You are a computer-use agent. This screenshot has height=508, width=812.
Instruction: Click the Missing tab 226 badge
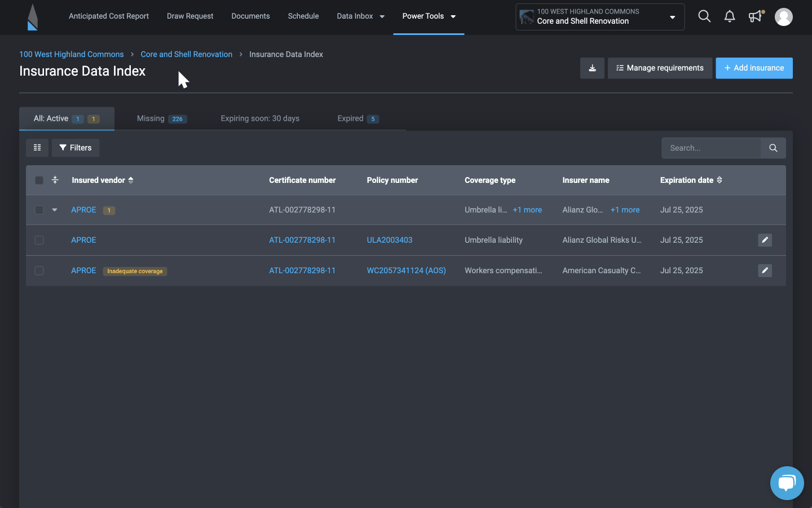(178, 119)
